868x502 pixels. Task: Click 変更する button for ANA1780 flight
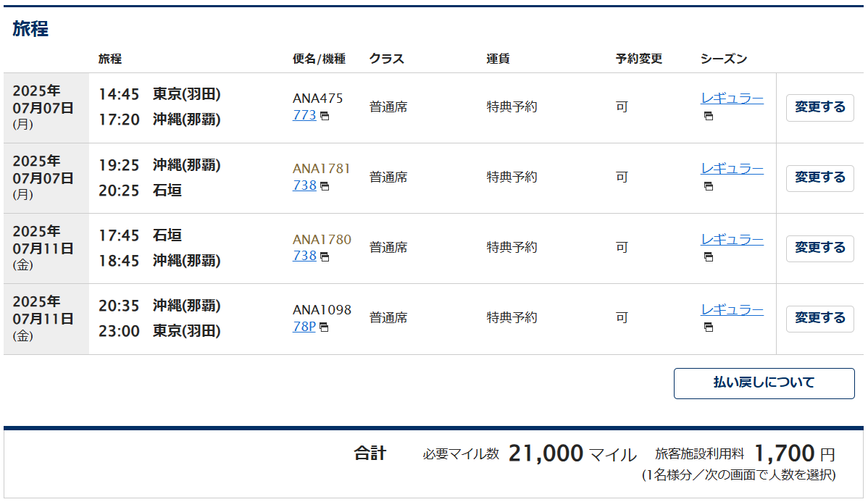tap(820, 248)
